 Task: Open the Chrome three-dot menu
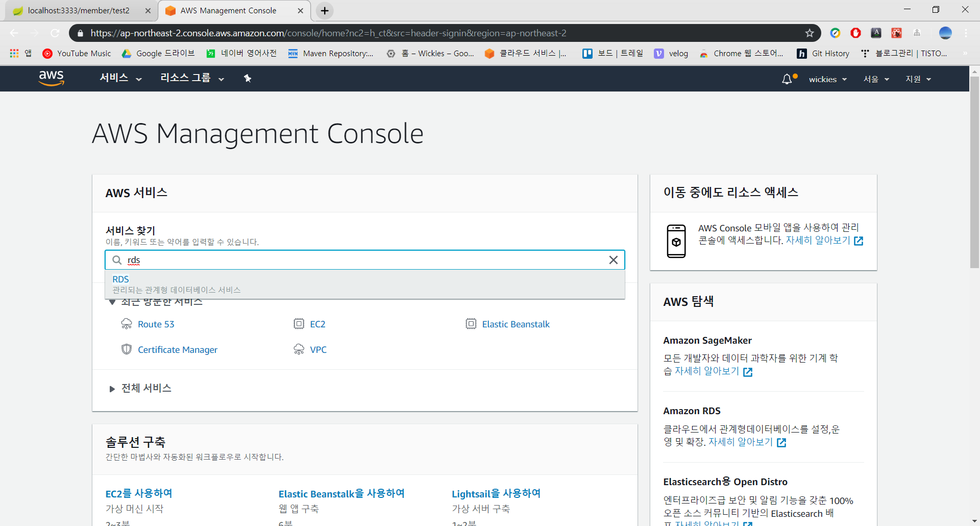[x=966, y=33]
